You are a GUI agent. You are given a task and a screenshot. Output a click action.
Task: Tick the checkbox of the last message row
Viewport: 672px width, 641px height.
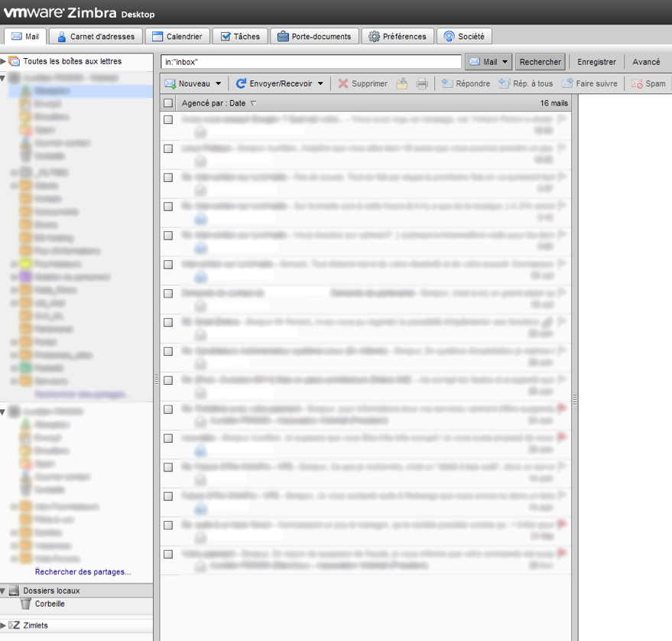pos(168,554)
